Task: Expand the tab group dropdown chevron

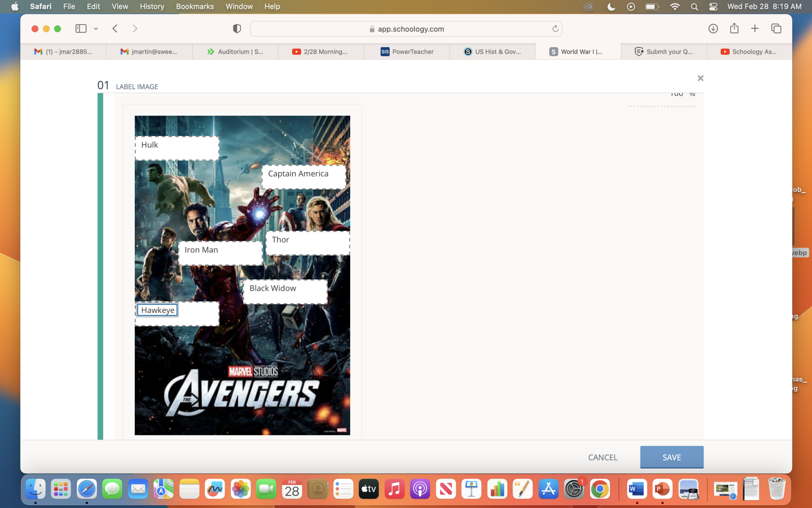Action: [96, 29]
